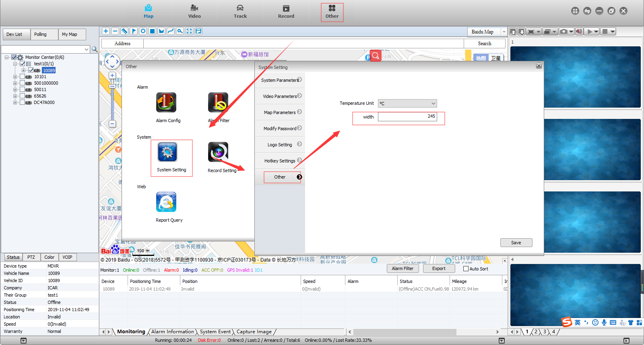Select the ruler distance measuring tool
Screen dimensions: 644x345
click(x=124, y=31)
